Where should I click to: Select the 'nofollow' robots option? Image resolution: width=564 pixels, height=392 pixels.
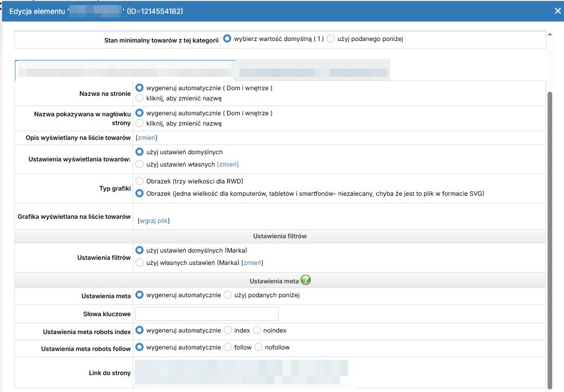(x=258, y=347)
